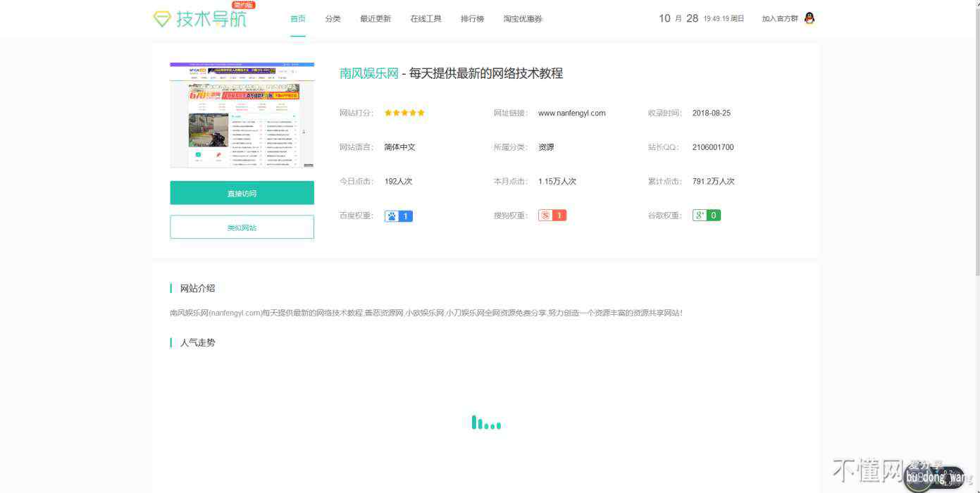Click the 2018-08-25 inclusion date

tap(712, 113)
